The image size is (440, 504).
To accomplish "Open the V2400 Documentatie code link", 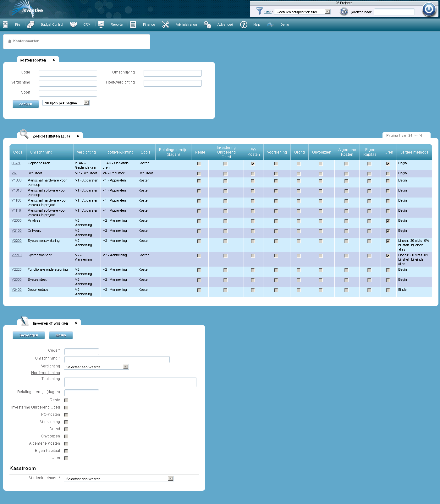I will [17, 290].
